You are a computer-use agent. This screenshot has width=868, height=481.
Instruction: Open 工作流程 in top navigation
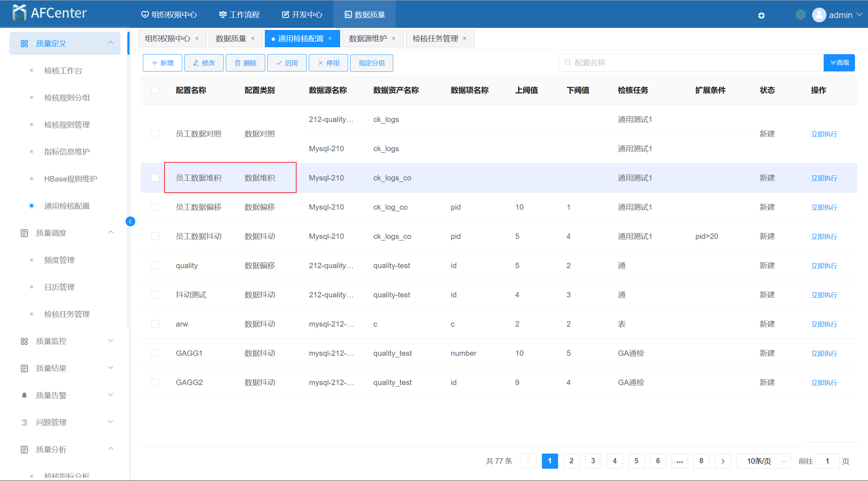coord(239,15)
